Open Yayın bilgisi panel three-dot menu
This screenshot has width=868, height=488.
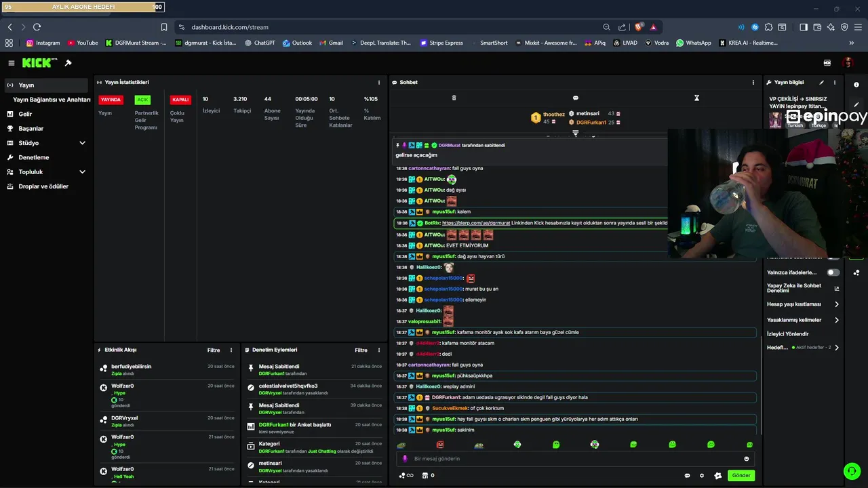pyautogui.click(x=835, y=83)
